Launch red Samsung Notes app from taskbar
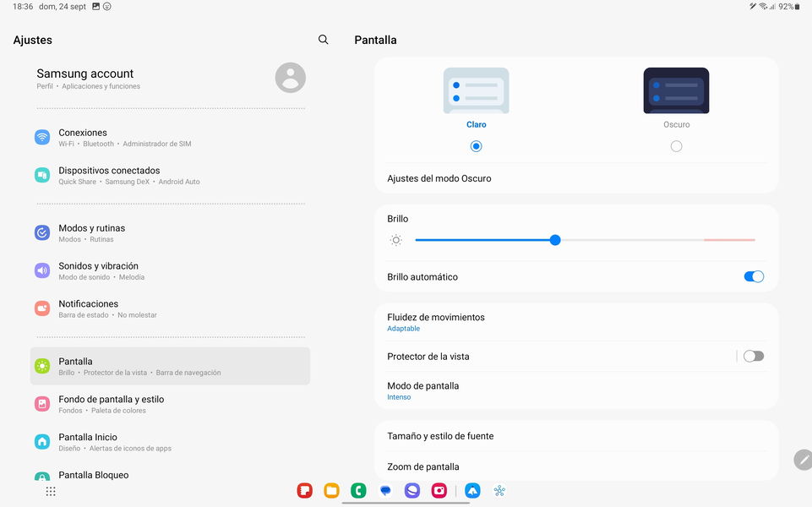The width and height of the screenshot is (812, 507). 304,490
